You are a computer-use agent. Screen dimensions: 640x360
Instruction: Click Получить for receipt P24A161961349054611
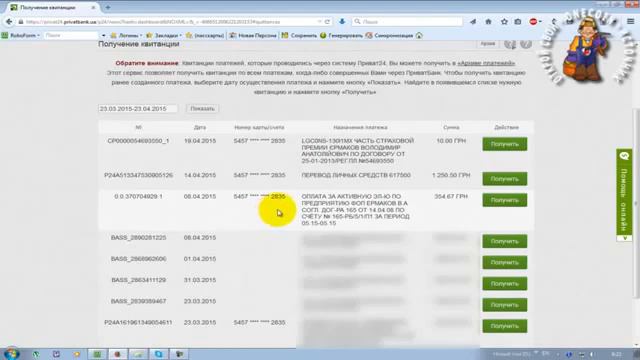pyautogui.click(x=504, y=326)
